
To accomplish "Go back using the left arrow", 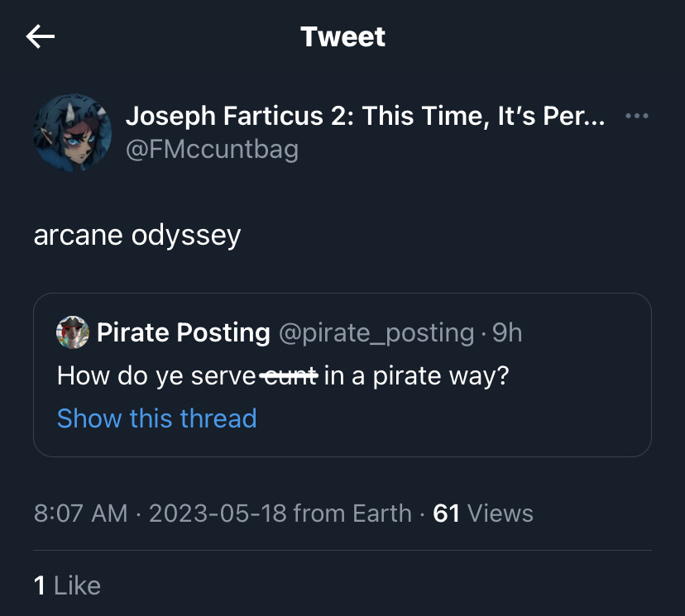I will click(41, 36).
